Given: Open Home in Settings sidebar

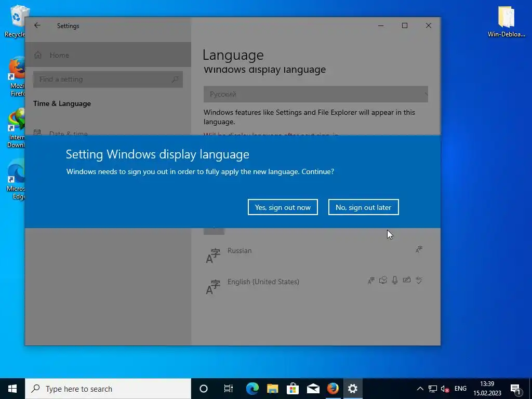Looking at the screenshot, I should (108, 55).
